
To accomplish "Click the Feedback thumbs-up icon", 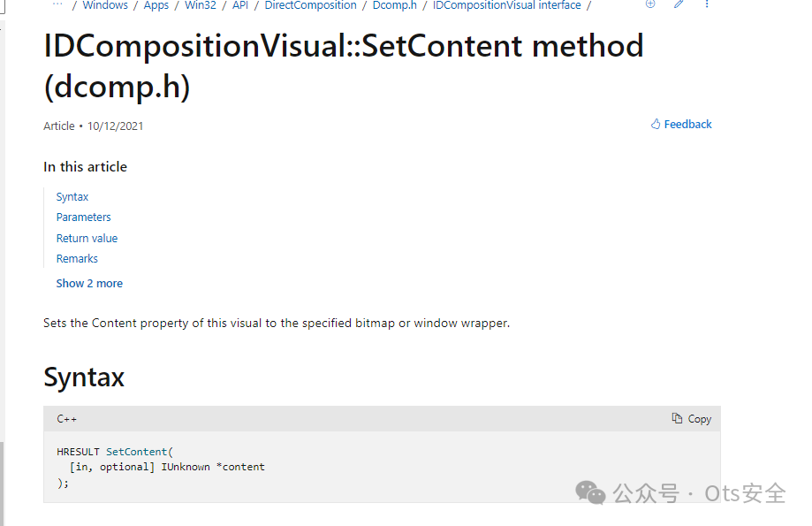I will coord(656,125).
